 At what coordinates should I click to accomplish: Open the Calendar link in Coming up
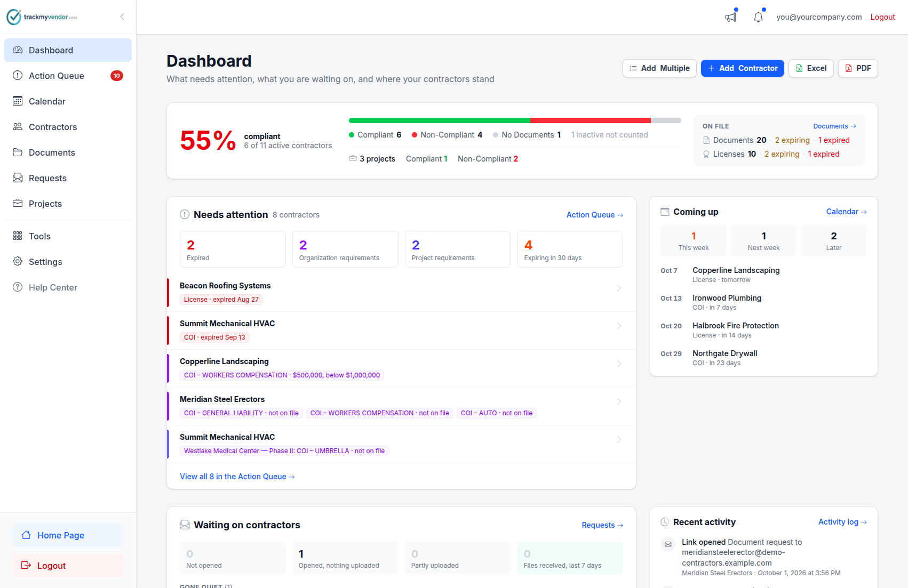(x=846, y=212)
